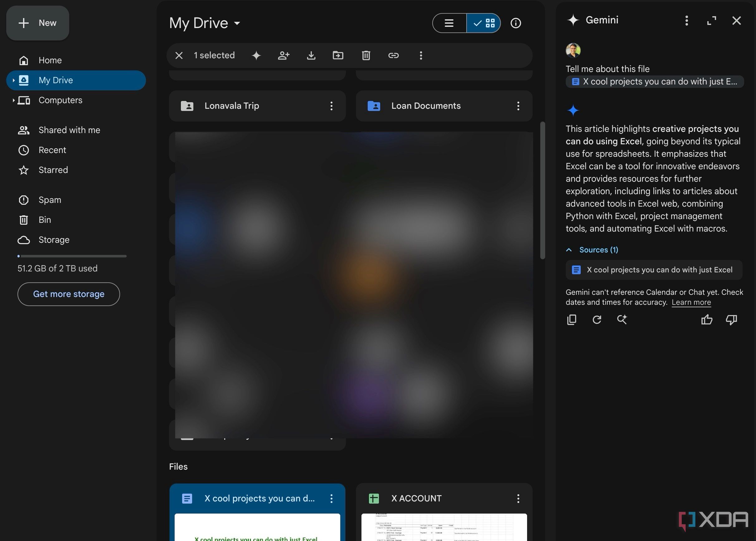
Task: Download the selected file
Action: tap(311, 55)
